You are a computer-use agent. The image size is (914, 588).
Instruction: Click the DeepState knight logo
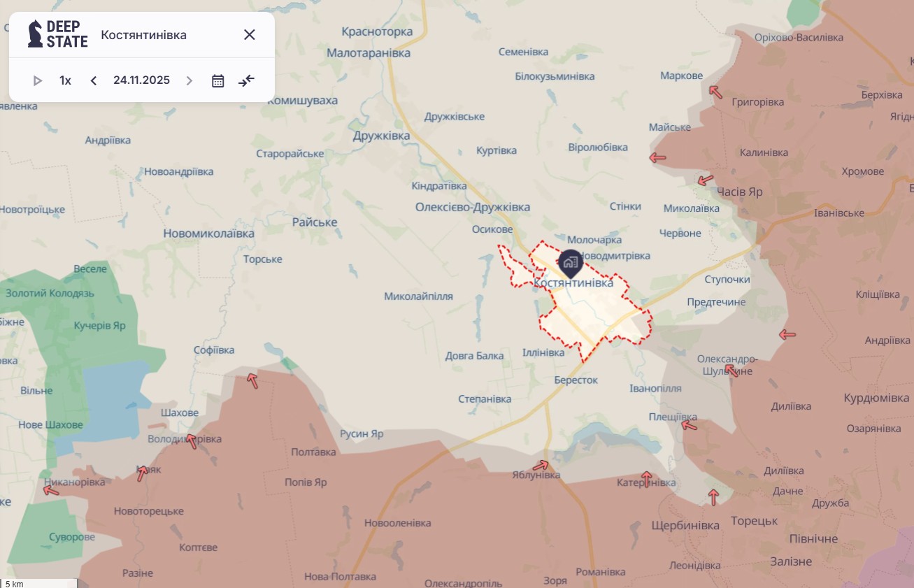click(35, 34)
